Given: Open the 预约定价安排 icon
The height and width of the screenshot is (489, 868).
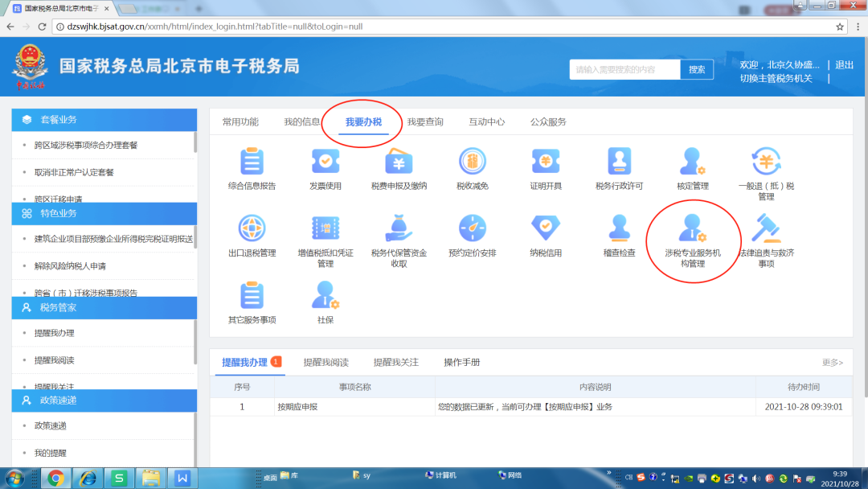Looking at the screenshot, I should point(473,228).
